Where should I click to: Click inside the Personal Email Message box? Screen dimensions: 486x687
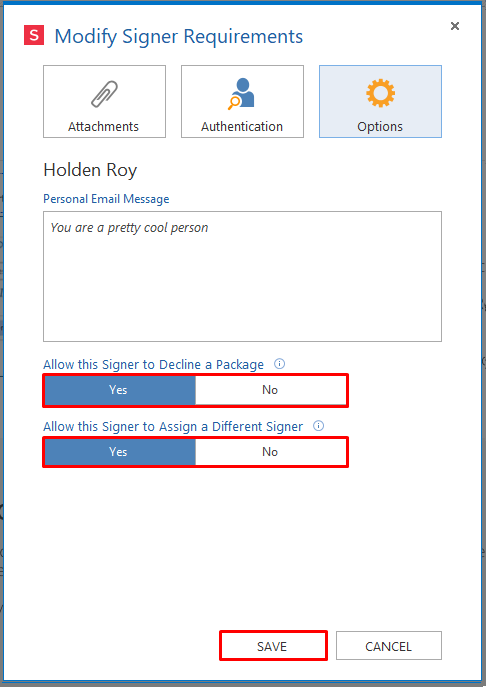pyautogui.click(x=242, y=276)
